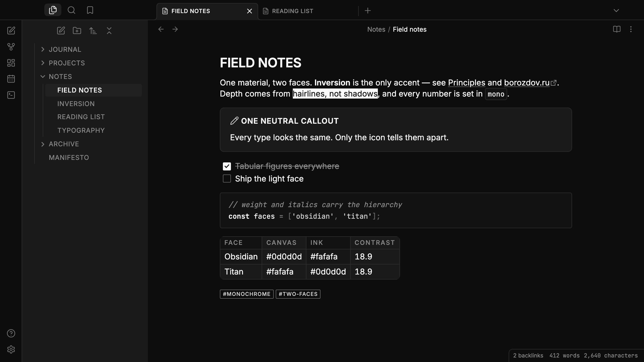Viewport: 644px width, 362px height.
Task: Create new note from ribbon pencil icon
Action: click(11, 31)
